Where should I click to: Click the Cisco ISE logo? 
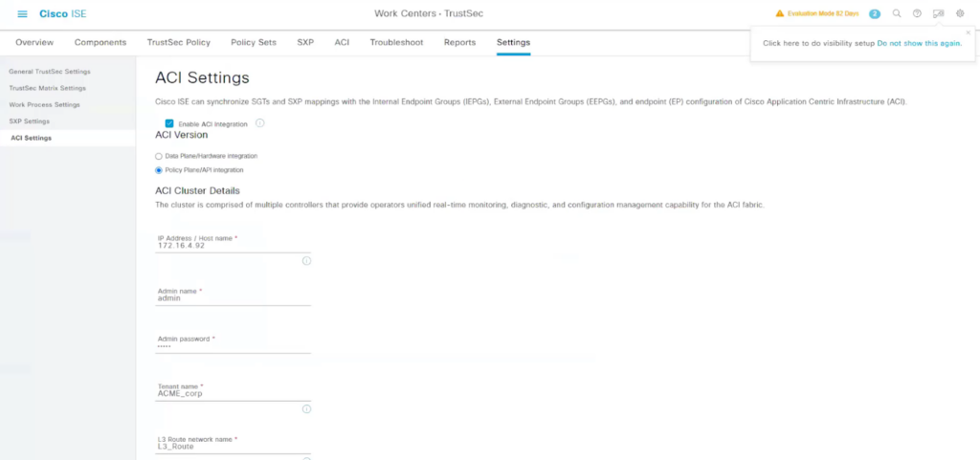point(63,13)
